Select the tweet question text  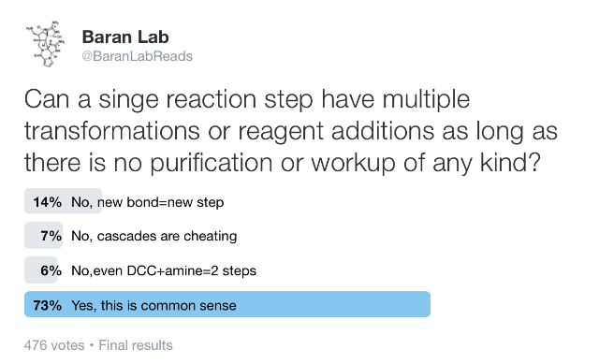click(290, 131)
